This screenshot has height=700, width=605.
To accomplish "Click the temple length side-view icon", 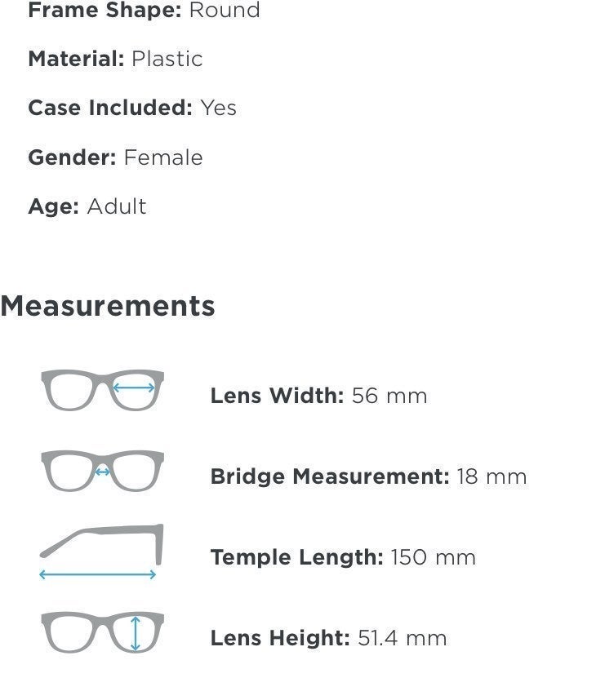I will point(101,552).
